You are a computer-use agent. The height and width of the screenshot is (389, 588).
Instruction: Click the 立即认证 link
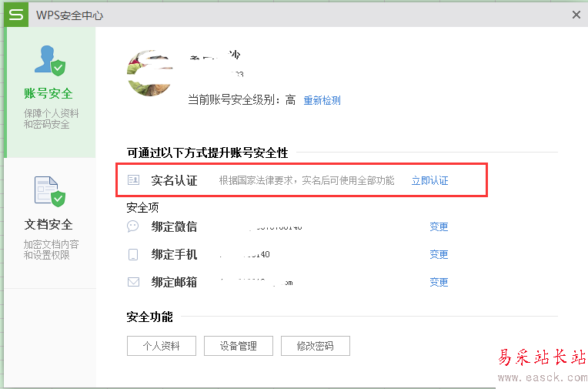coord(429,180)
